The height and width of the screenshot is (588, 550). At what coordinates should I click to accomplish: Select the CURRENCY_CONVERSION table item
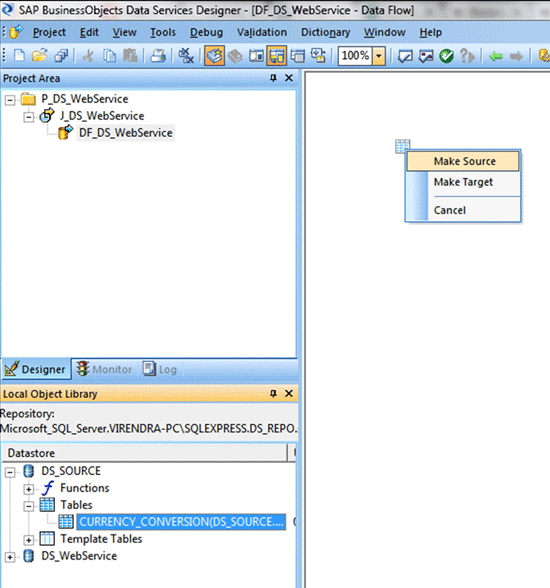pyautogui.click(x=181, y=522)
